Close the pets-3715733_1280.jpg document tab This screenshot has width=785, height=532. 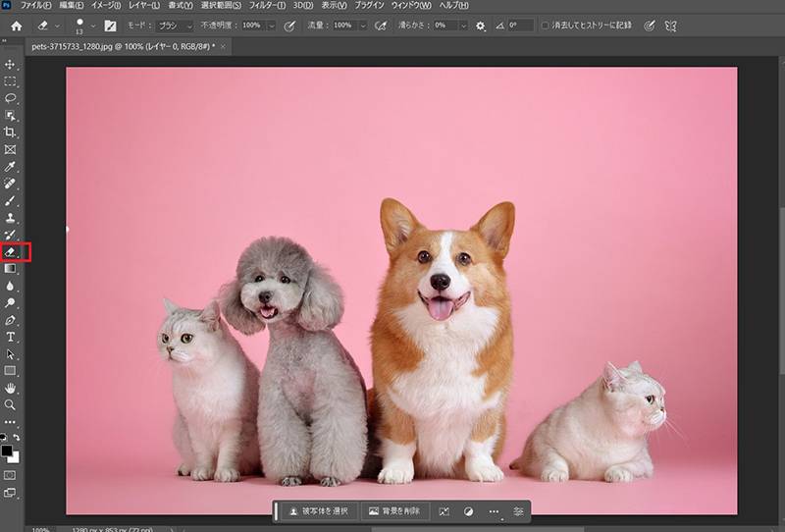pyautogui.click(x=223, y=46)
